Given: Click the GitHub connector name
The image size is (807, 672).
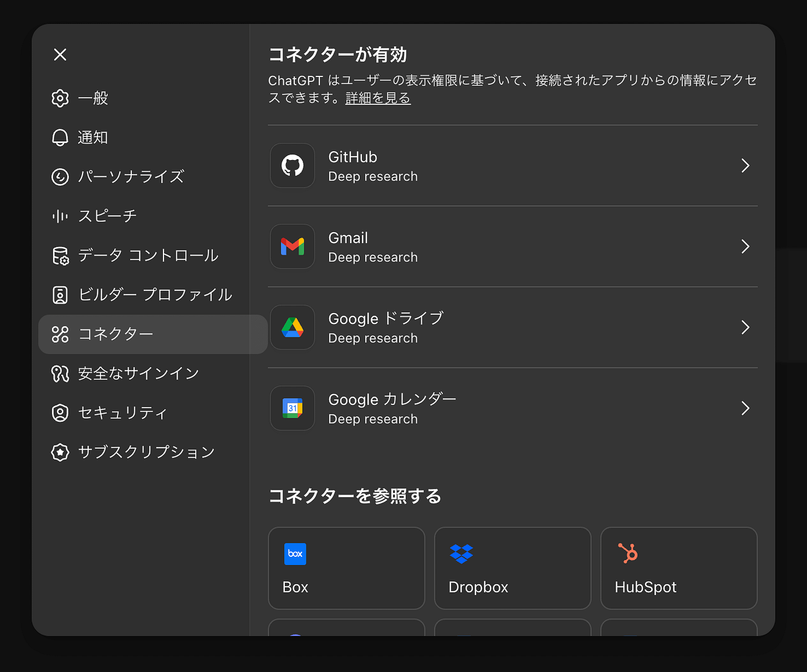Looking at the screenshot, I should (353, 157).
